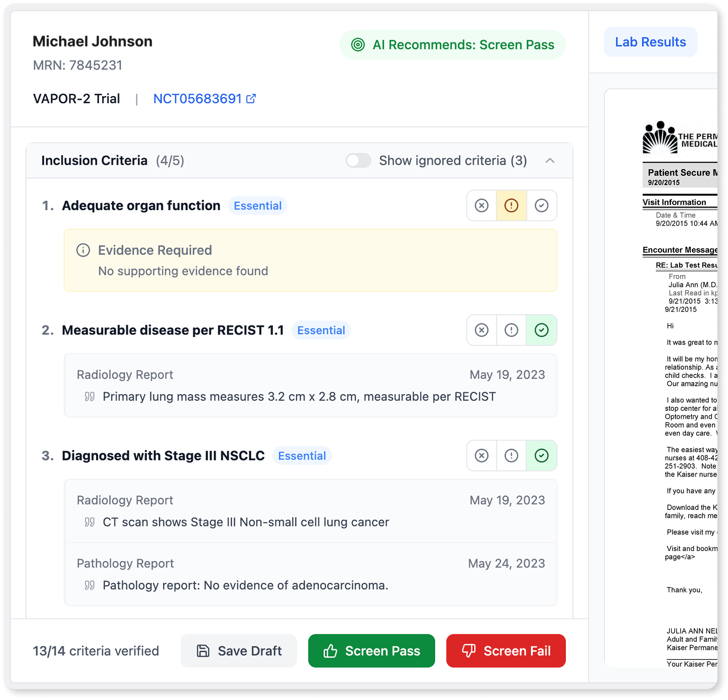The height and width of the screenshot is (700, 728).
Task: Mark Stage III NSCLC criterion as failed
Action: coord(481,455)
